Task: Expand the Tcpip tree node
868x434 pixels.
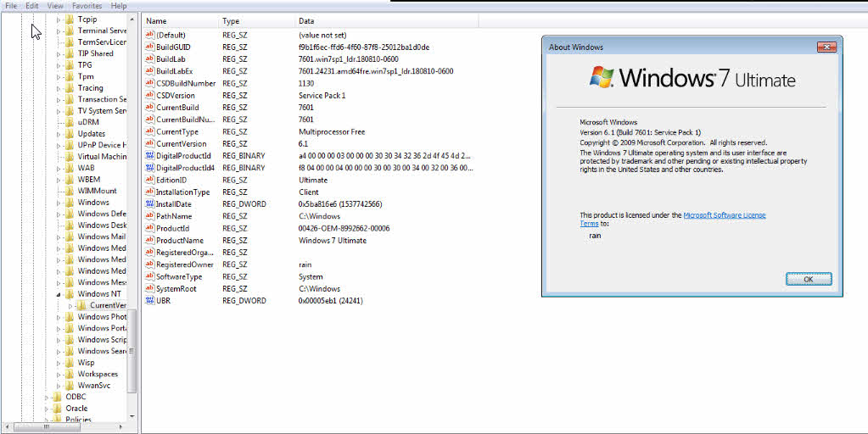Action: click(x=59, y=19)
